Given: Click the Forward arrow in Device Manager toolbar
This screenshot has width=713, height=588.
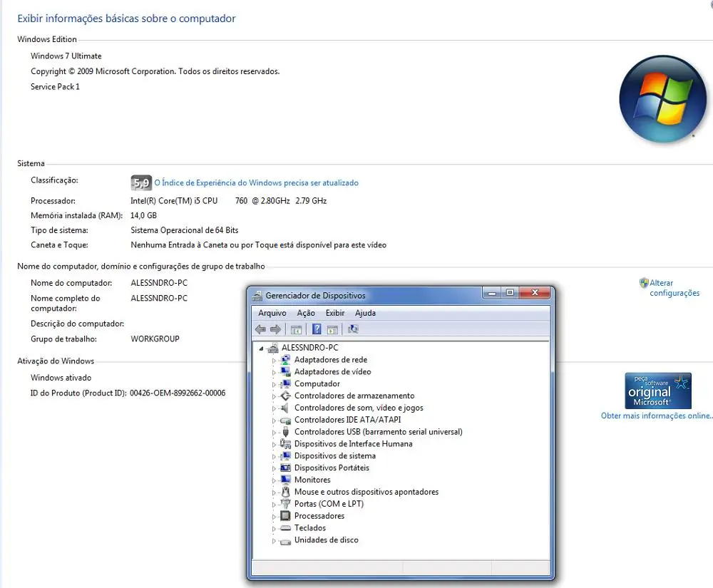Looking at the screenshot, I should point(275,329).
